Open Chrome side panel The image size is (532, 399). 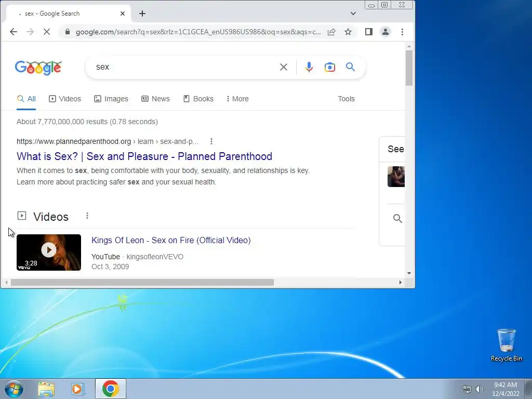point(369,32)
